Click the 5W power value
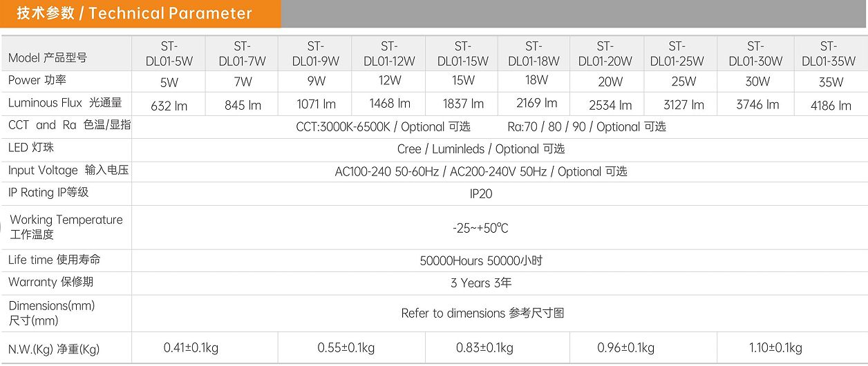 point(169,82)
